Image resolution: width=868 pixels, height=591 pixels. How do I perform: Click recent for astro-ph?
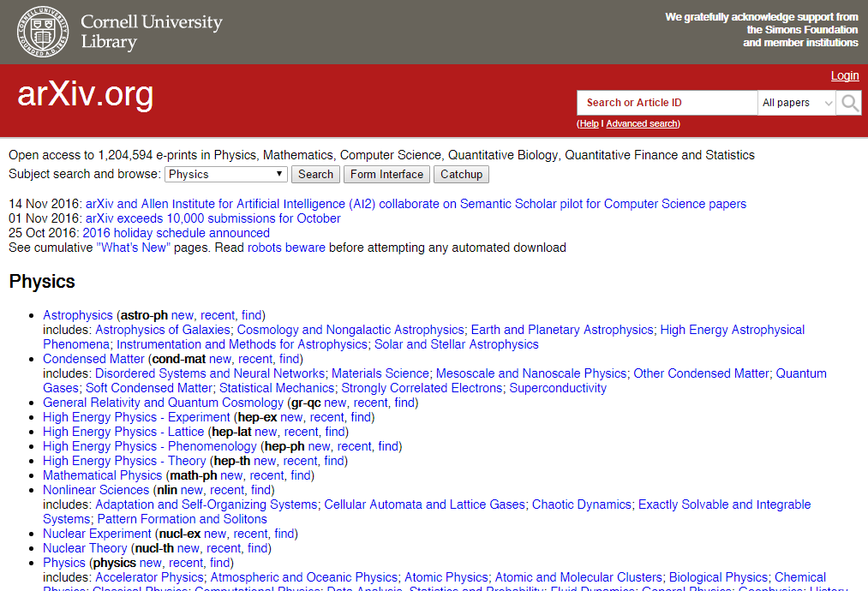218,315
